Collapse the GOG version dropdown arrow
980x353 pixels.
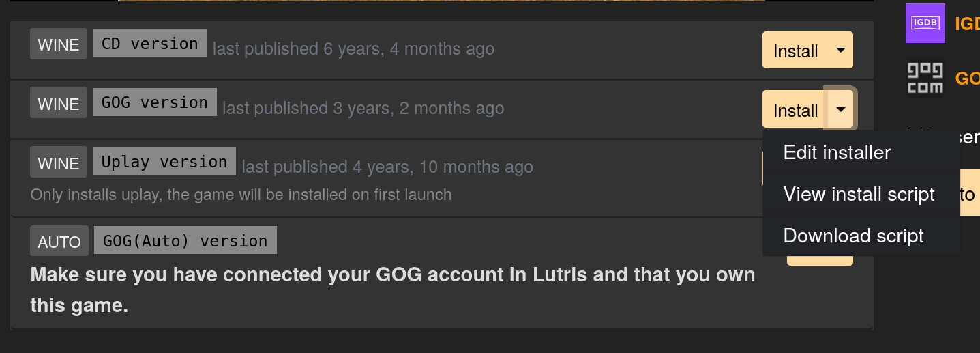point(840,109)
